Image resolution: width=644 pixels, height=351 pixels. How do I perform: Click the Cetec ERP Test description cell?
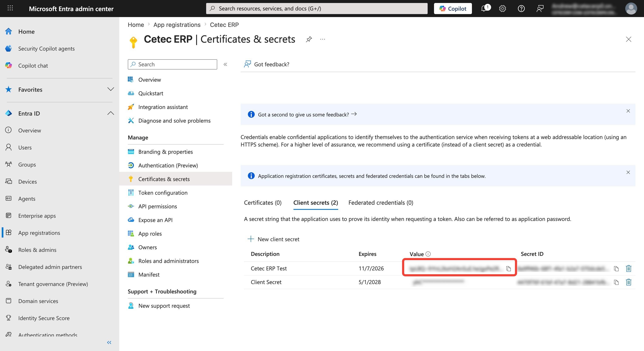(x=269, y=268)
